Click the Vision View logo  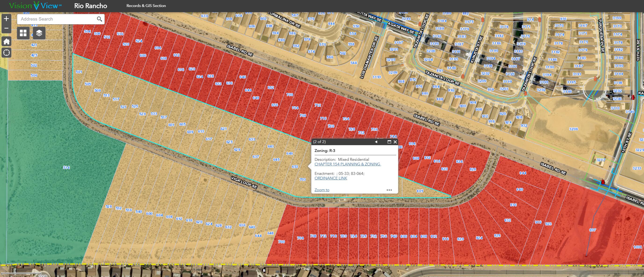(35, 6)
